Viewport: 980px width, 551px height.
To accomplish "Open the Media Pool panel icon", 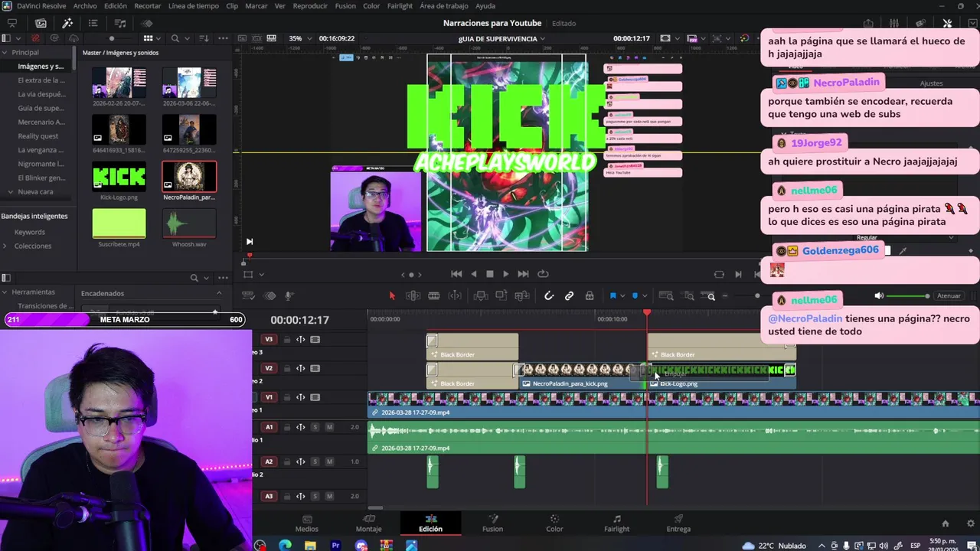I will click(x=41, y=23).
